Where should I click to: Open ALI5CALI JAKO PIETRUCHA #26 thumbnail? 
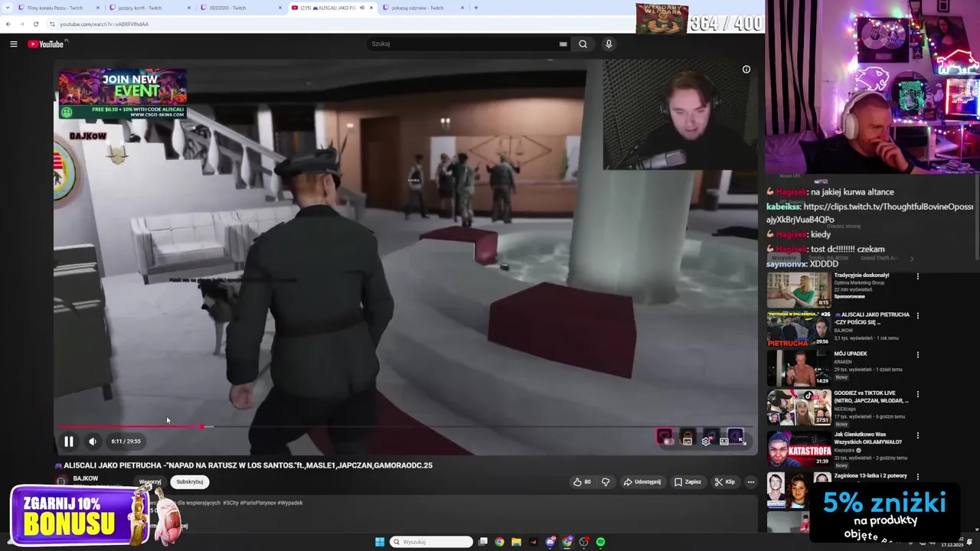click(x=799, y=329)
